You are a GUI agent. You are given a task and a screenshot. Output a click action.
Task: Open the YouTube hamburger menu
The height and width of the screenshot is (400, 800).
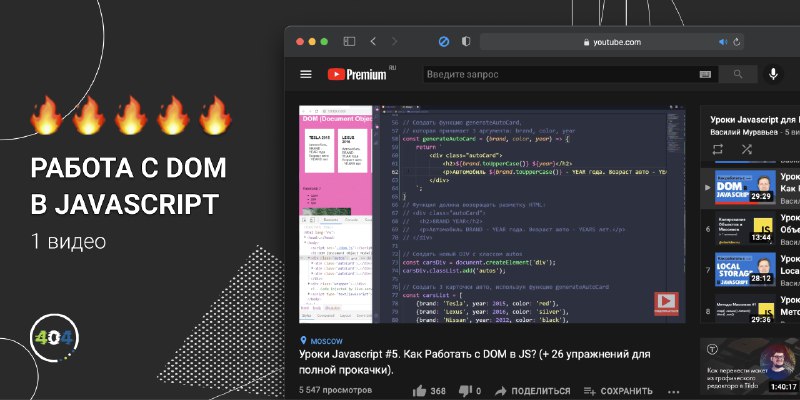(x=306, y=74)
